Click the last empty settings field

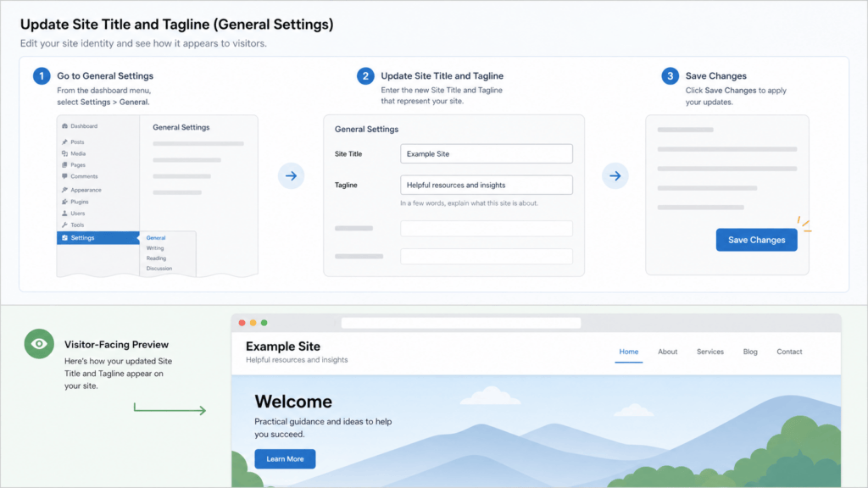click(487, 256)
